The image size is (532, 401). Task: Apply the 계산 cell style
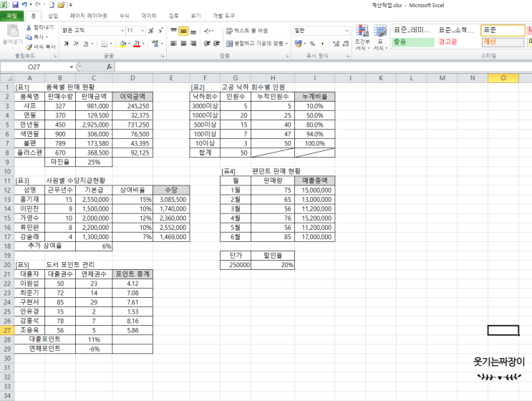[503, 42]
